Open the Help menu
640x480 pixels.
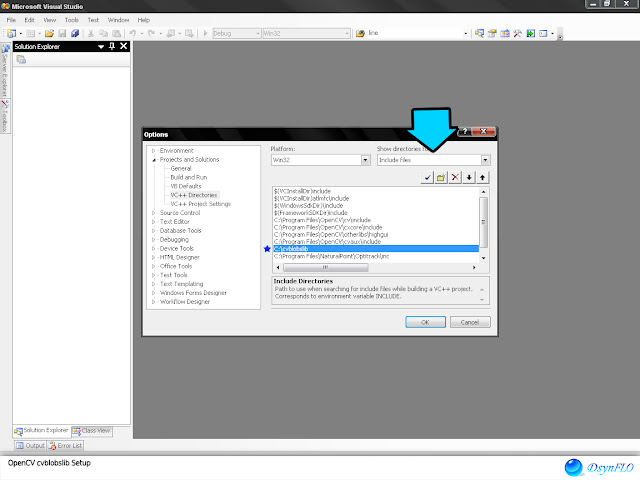pos(144,20)
